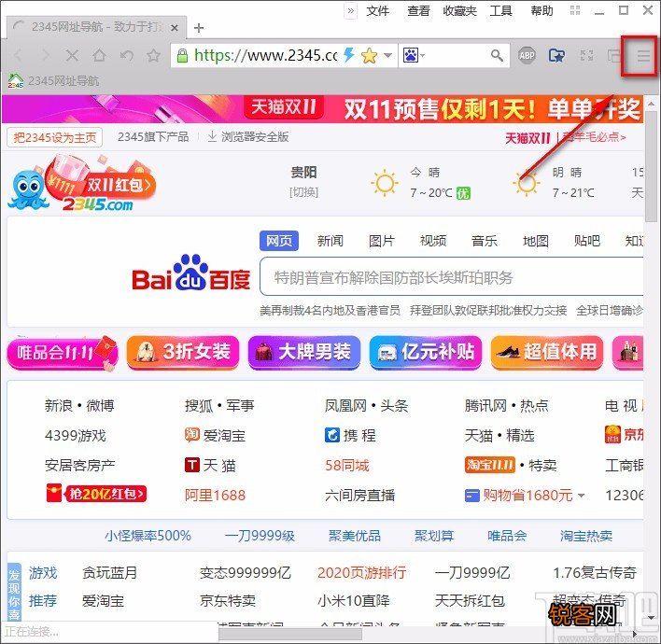This screenshot has width=661, height=644.
Task: Click the magnifier search icon
Action: (497, 55)
